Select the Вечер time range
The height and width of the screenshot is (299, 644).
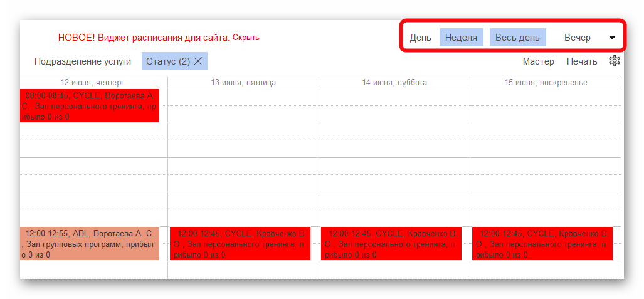tap(577, 38)
